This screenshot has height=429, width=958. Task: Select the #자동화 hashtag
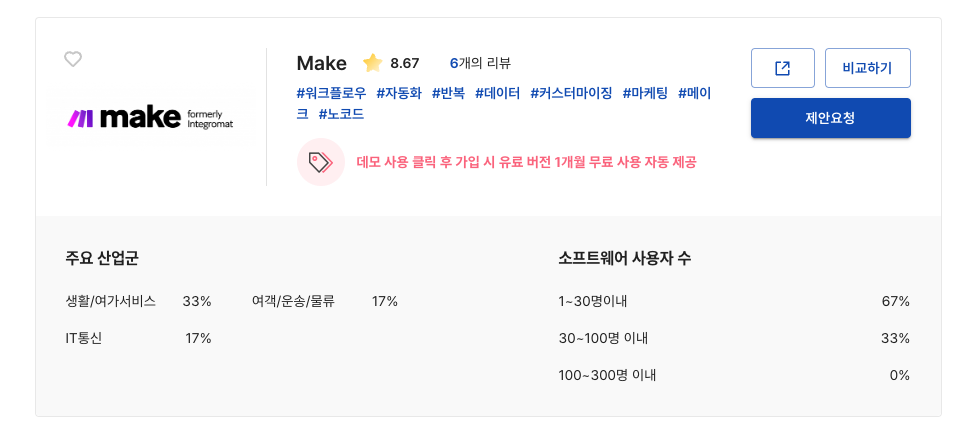(x=399, y=93)
